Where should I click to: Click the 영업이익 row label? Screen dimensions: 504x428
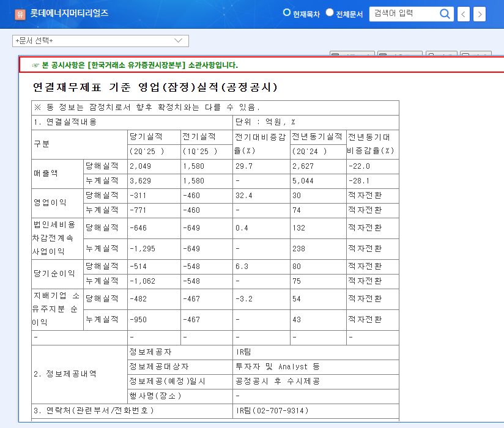(x=50, y=202)
